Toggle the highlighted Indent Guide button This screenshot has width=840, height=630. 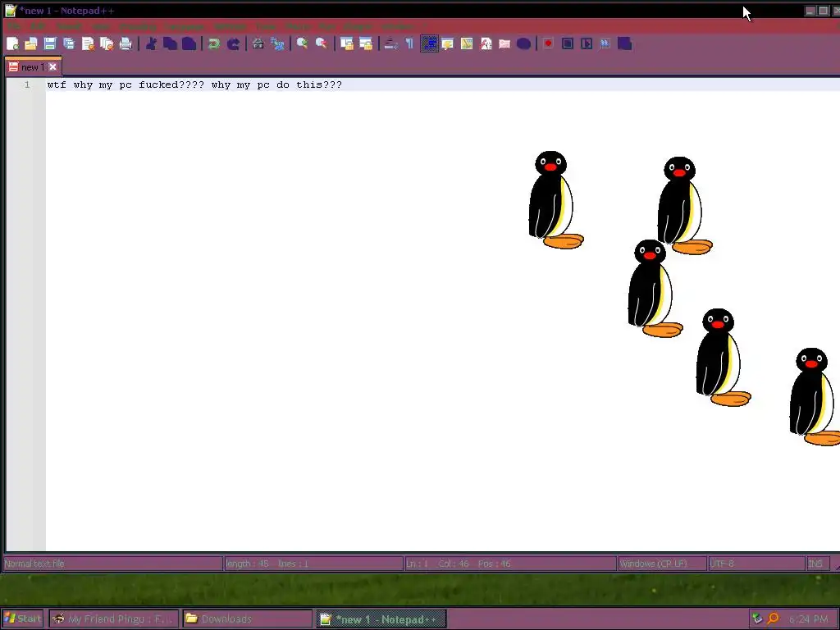pos(429,44)
